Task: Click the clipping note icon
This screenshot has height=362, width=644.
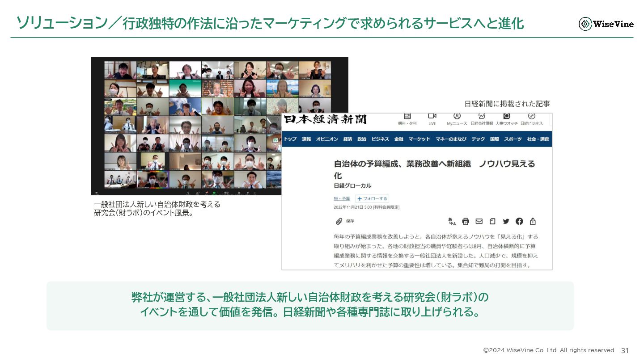Action: click(x=492, y=221)
